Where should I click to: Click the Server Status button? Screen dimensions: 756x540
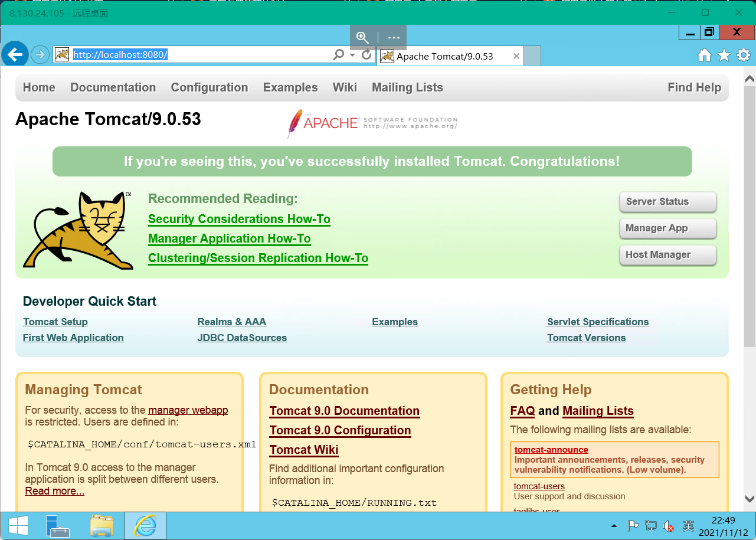point(668,202)
